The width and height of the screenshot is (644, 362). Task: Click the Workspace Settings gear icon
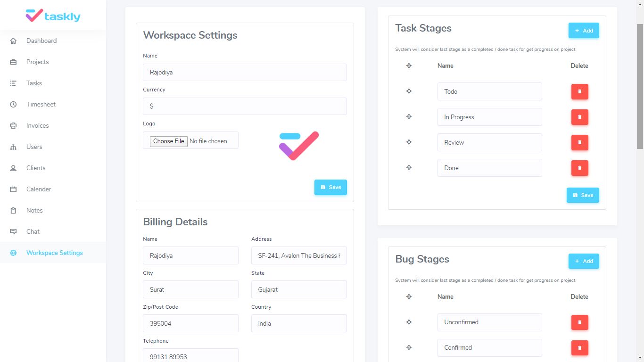13,253
